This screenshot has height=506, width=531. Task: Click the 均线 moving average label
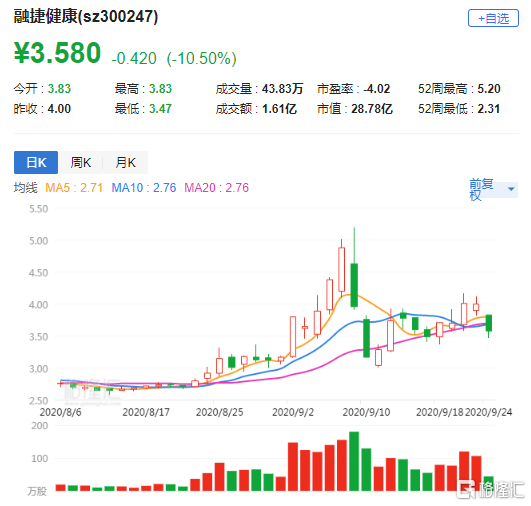25,188
